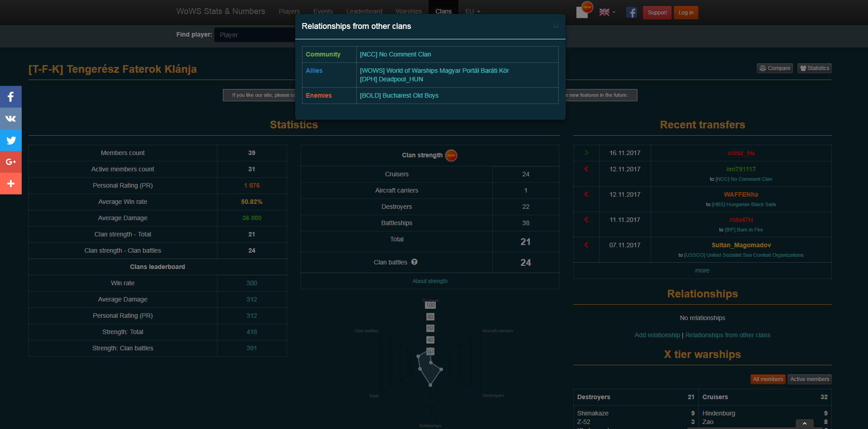Open the About strength link

click(430, 281)
